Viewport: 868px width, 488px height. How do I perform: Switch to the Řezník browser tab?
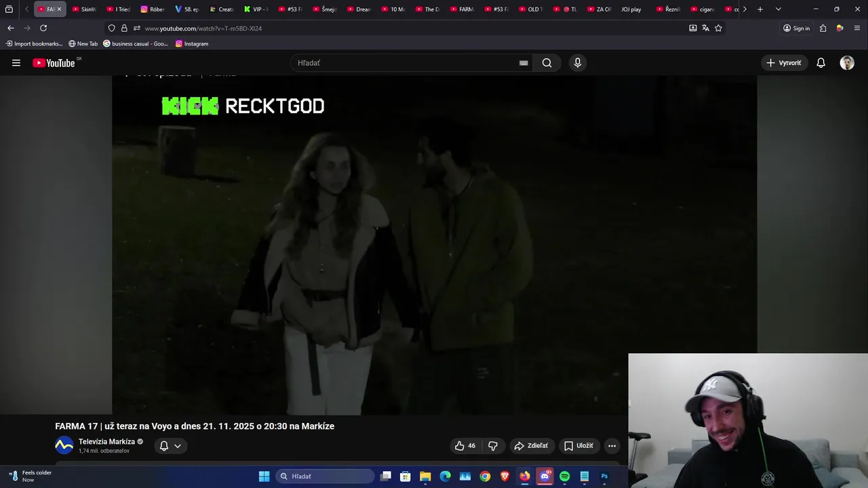[x=668, y=9]
